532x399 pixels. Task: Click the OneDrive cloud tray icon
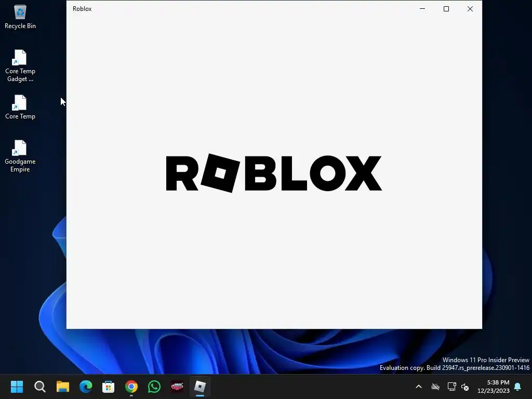435,387
